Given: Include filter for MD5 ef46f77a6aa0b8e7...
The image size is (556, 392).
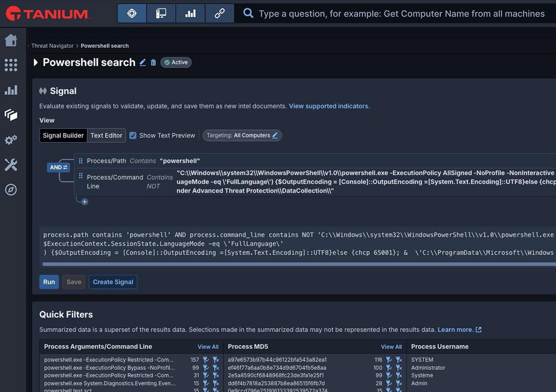Looking at the screenshot, I should 389,368.
